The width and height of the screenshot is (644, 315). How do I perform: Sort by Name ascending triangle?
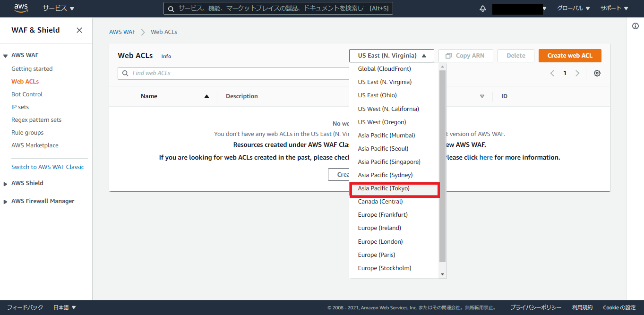click(206, 96)
